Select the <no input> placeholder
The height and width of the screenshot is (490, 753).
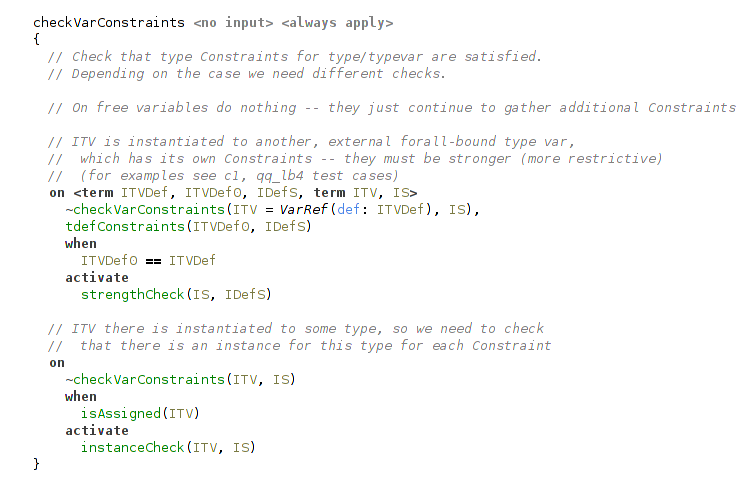point(233,23)
